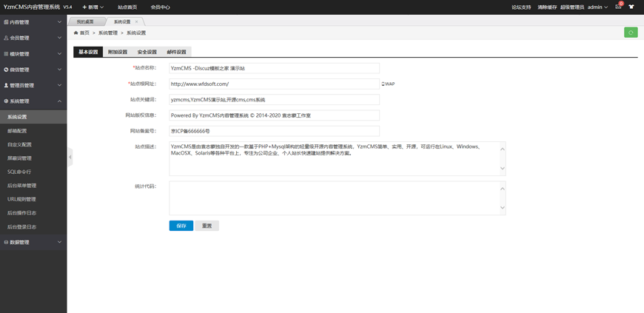
Task: Open 邮箱配置 in the sidebar
Action: 33,131
